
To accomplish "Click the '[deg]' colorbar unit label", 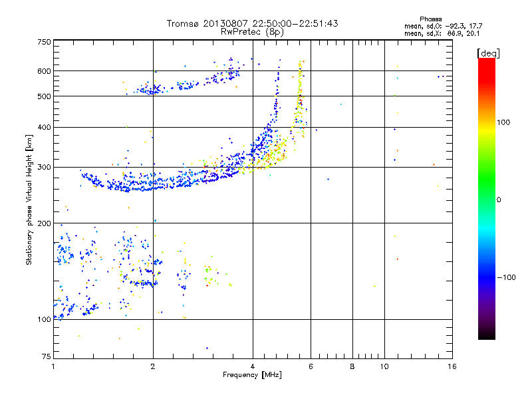I will click(488, 53).
